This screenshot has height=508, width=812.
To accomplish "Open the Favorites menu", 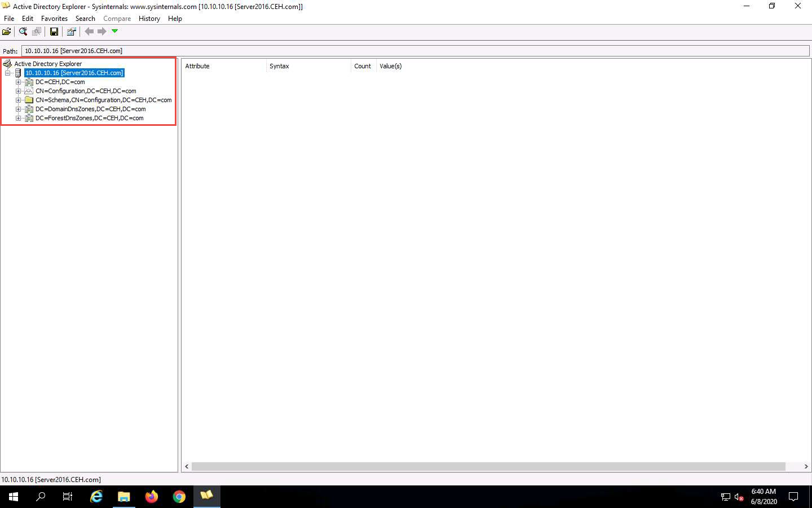I will tap(54, 19).
